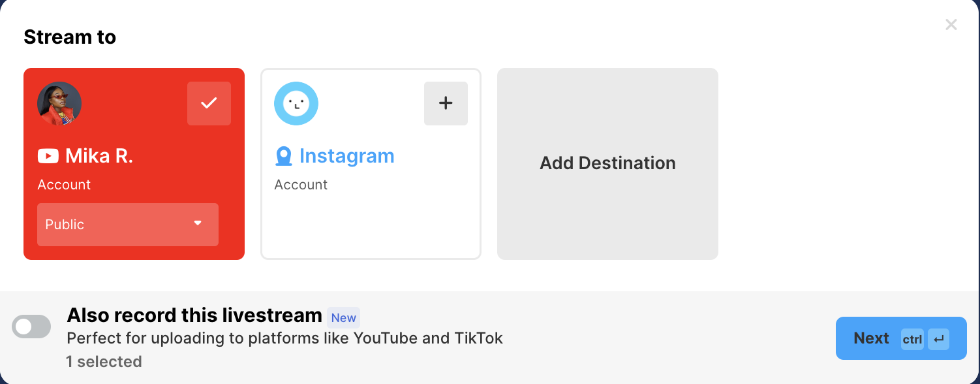Deselect the Mika R. YouTube destination checkmark
Screen dimensions: 980x384
click(209, 102)
